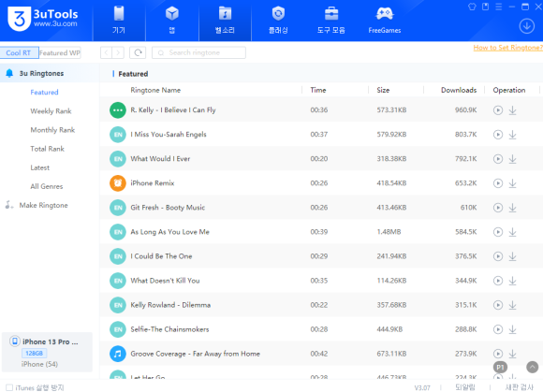Image resolution: width=543 pixels, height=392 pixels.
Task: Select All Genres in the sidebar
Action: pos(47,186)
